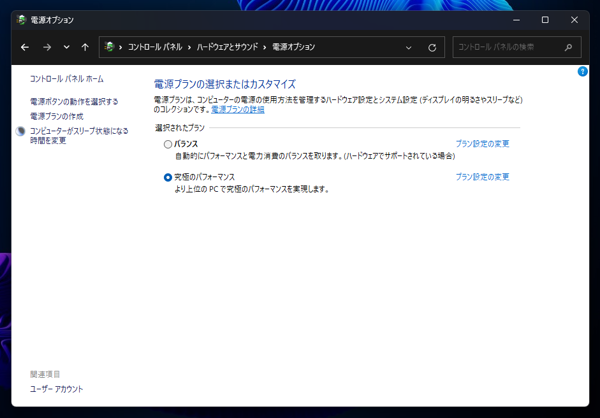Click the 電源プランの選択またはカスタマイズ heading
This screenshot has width=600, height=418.
click(225, 84)
